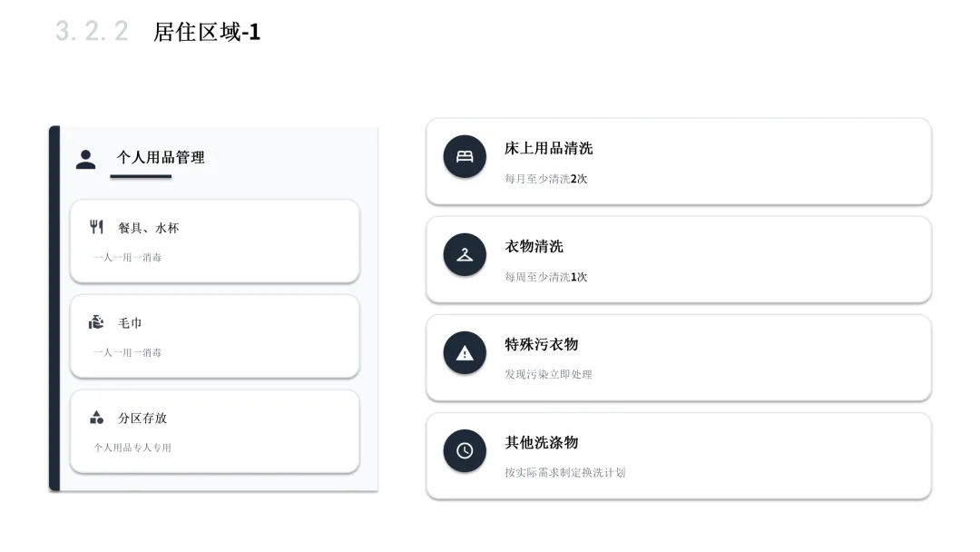980x552 pixels.
Task: Click the 居住区域-1 slide title
Action: point(207,33)
